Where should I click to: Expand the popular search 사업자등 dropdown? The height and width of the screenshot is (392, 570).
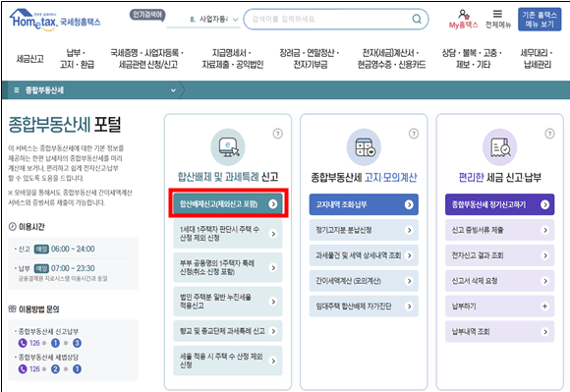(236, 20)
